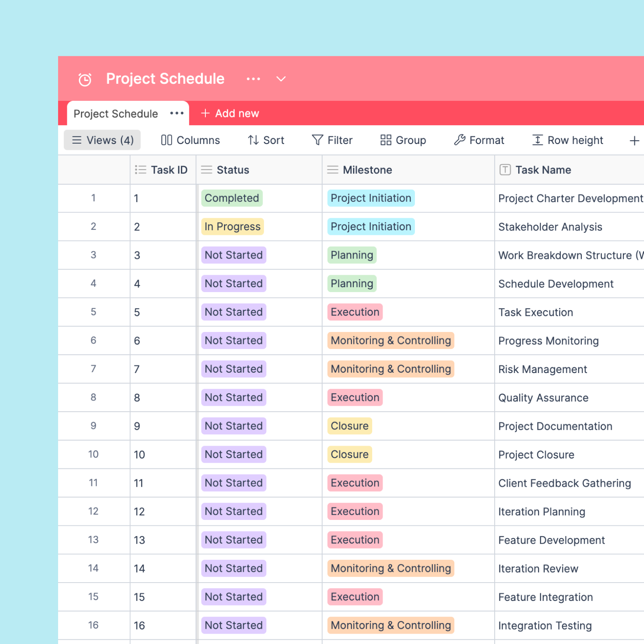Toggle selection for the Stakeholder Analysis row
The height and width of the screenshot is (644, 644).
93,227
